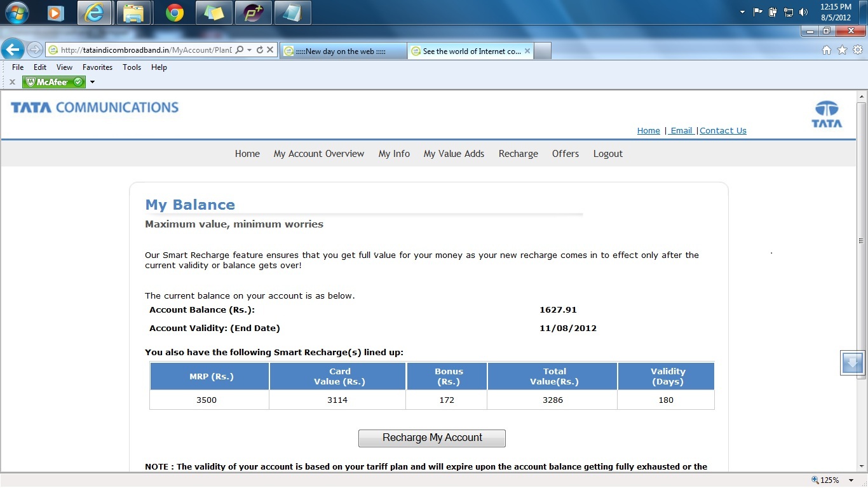Open Windows Explorer from the taskbar
The image size is (868, 488).
[x=134, y=13]
